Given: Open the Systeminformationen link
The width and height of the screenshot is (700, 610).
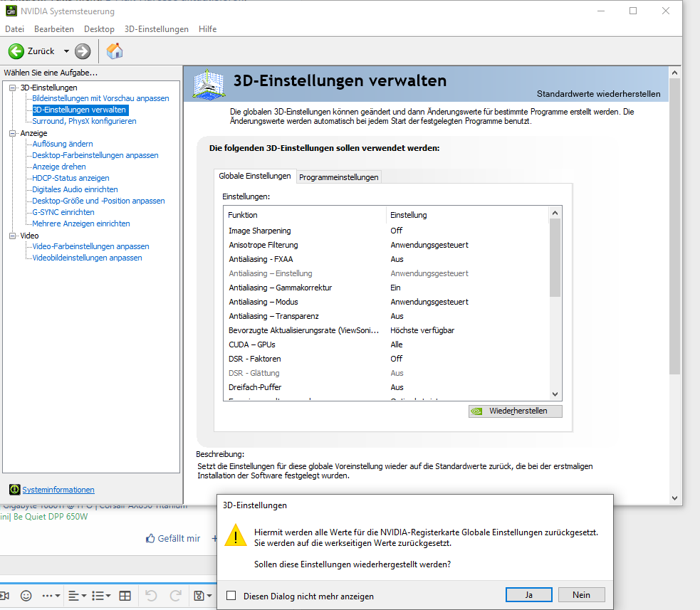Looking at the screenshot, I should pyautogui.click(x=58, y=490).
